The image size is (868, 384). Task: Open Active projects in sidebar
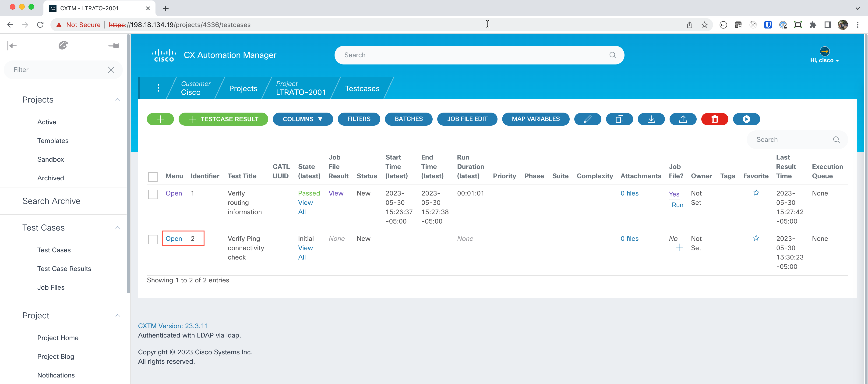[x=47, y=122]
